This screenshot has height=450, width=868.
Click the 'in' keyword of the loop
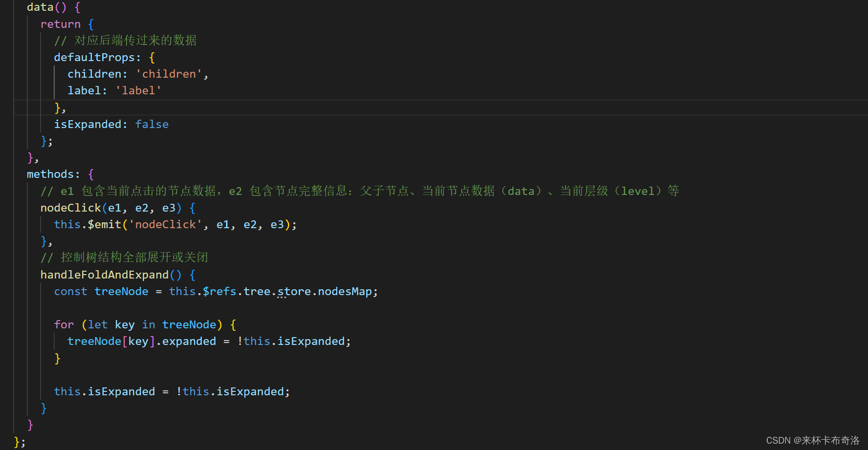pyautogui.click(x=149, y=324)
